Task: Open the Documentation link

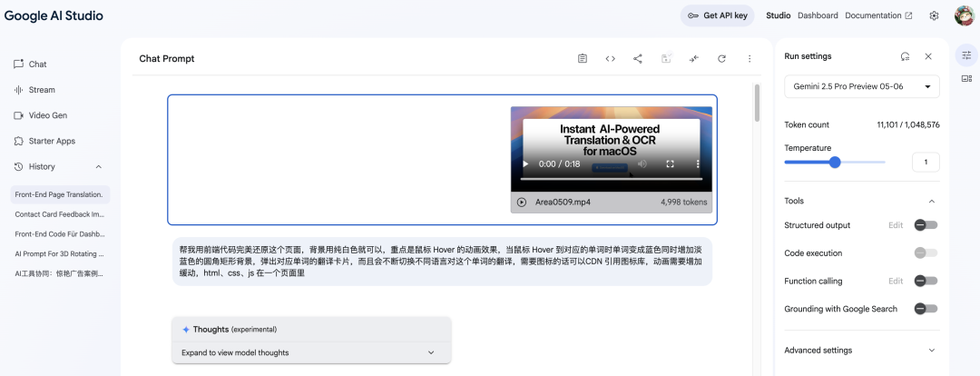Action: coord(878,15)
